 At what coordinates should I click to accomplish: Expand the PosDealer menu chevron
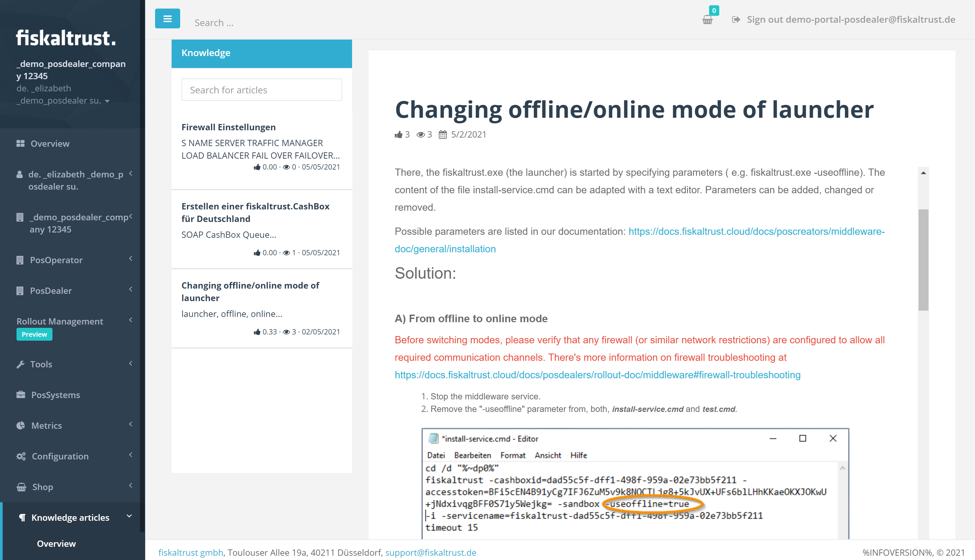[131, 289]
